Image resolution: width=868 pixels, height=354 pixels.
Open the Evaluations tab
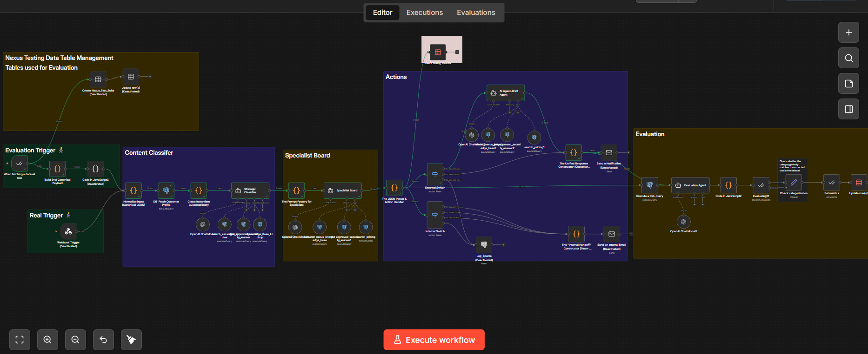click(475, 13)
